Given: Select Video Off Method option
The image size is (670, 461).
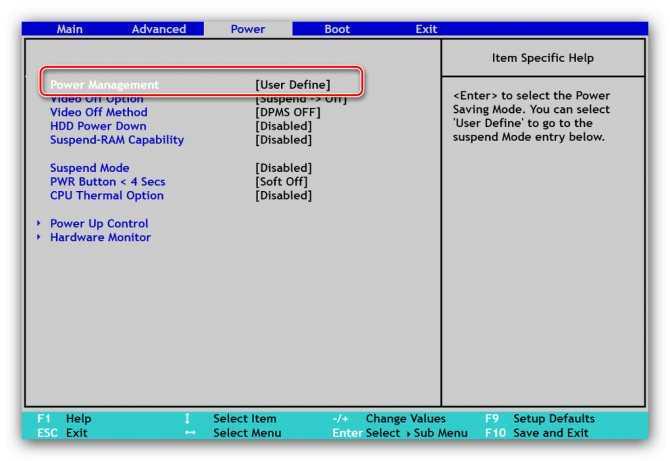Looking at the screenshot, I should click(x=99, y=112).
